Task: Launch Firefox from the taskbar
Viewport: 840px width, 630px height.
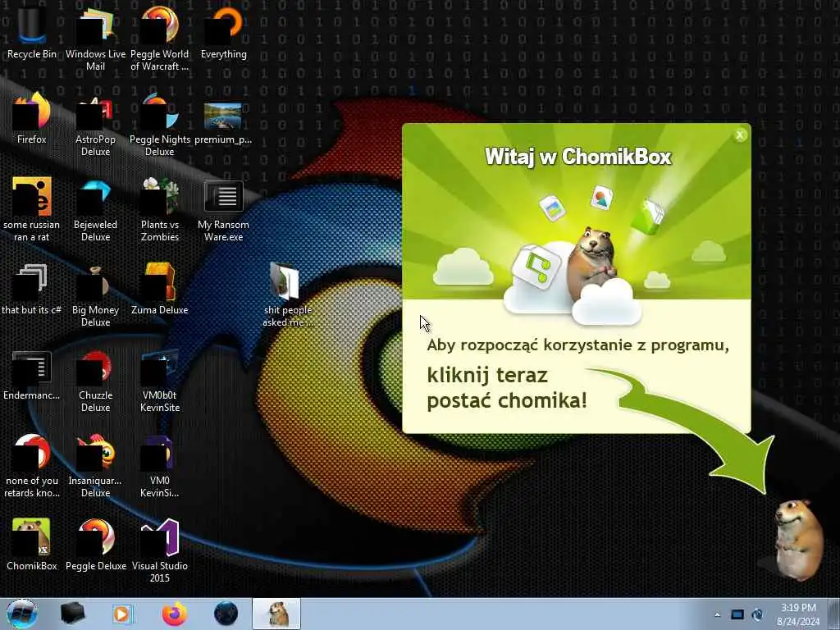Action: (175, 614)
